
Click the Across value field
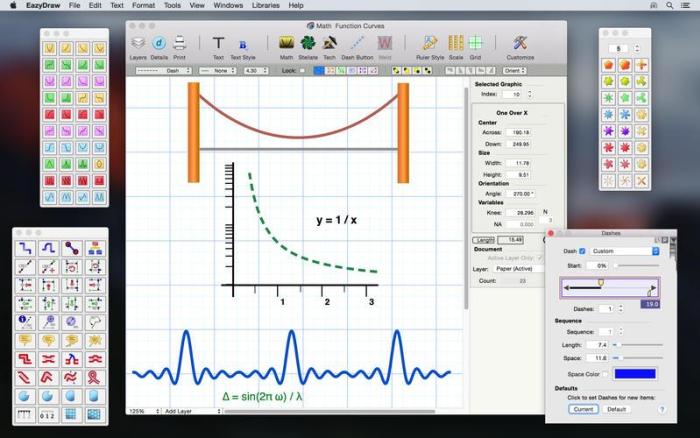(x=517, y=133)
